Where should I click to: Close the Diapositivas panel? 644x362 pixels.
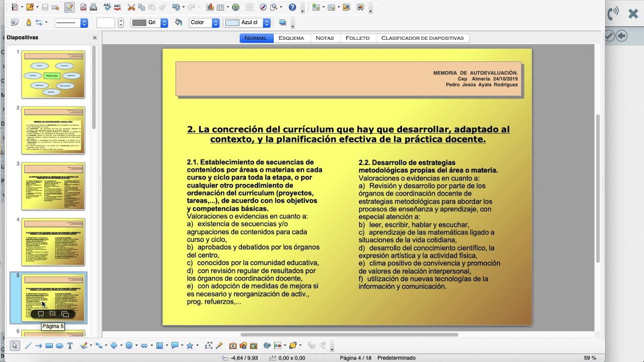pos(95,38)
